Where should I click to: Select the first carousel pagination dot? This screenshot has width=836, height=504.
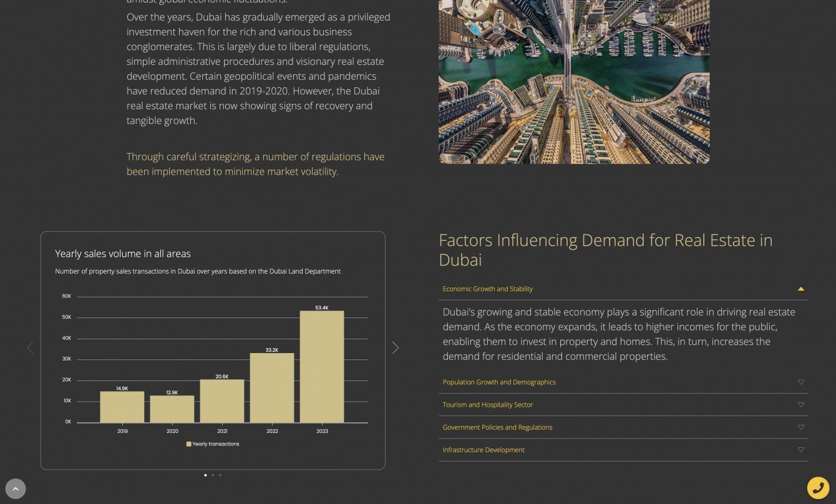pyautogui.click(x=205, y=475)
